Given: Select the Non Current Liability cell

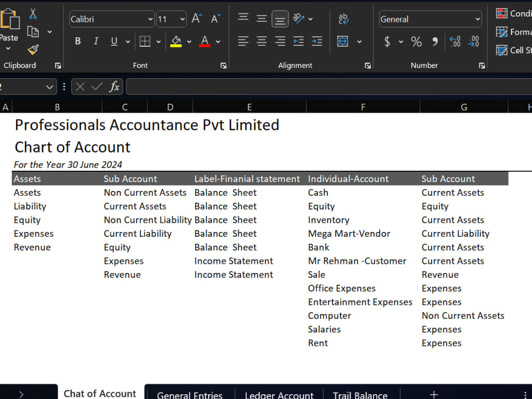Looking at the screenshot, I should click(x=147, y=220).
